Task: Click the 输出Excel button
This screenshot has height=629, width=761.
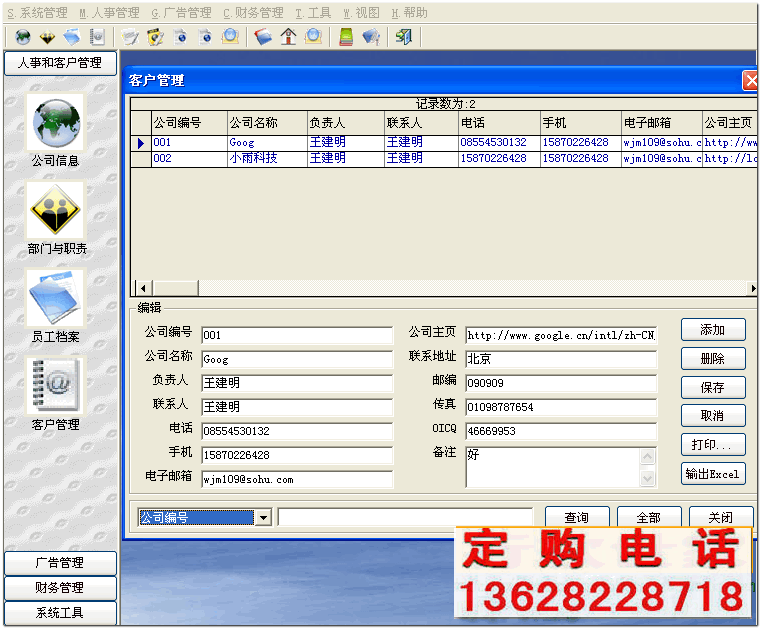Action: (x=712, y=474)
